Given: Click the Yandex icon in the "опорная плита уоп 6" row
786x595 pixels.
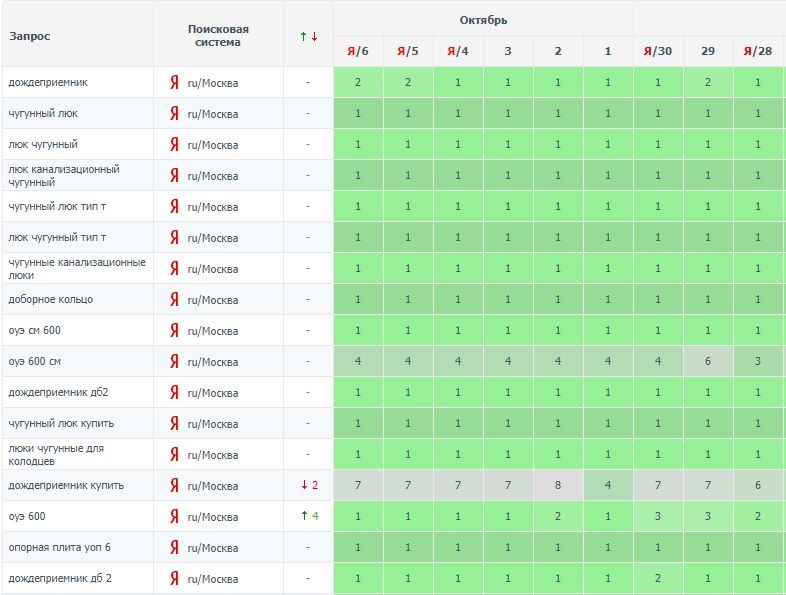Looking at the screenshot, I should tap(174, 547).
